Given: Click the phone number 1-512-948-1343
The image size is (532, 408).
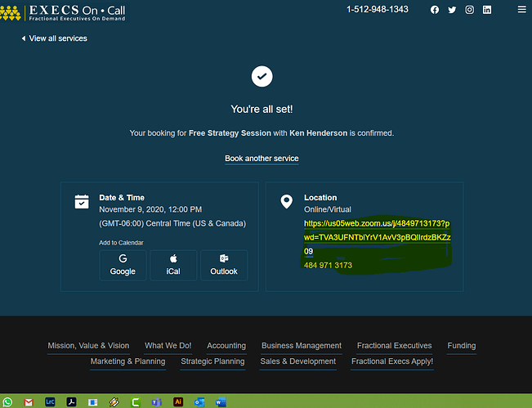Looking at the screenshot, I should click(x=378, y=10).
